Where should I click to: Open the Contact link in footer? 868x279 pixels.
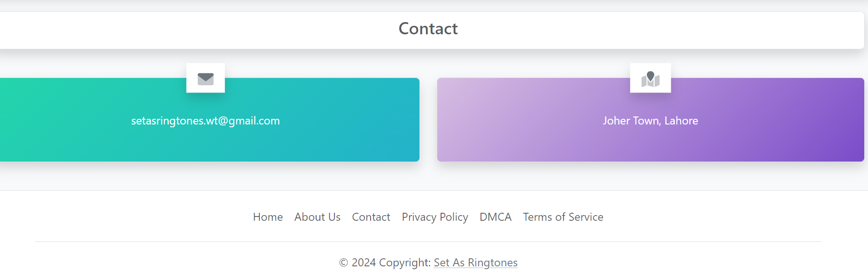pyautogui.click(x=371, y=217)
